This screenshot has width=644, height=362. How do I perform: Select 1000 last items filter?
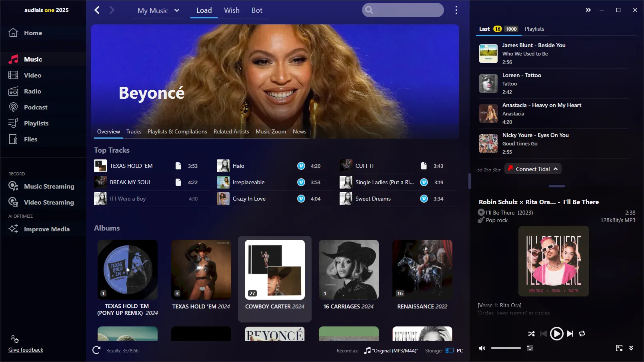click(511, 29)
